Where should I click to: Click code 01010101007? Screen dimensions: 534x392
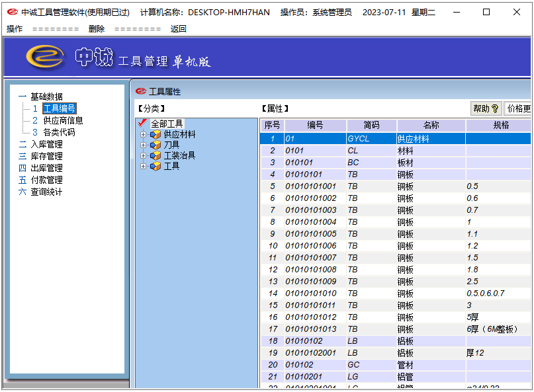point(316,258)
